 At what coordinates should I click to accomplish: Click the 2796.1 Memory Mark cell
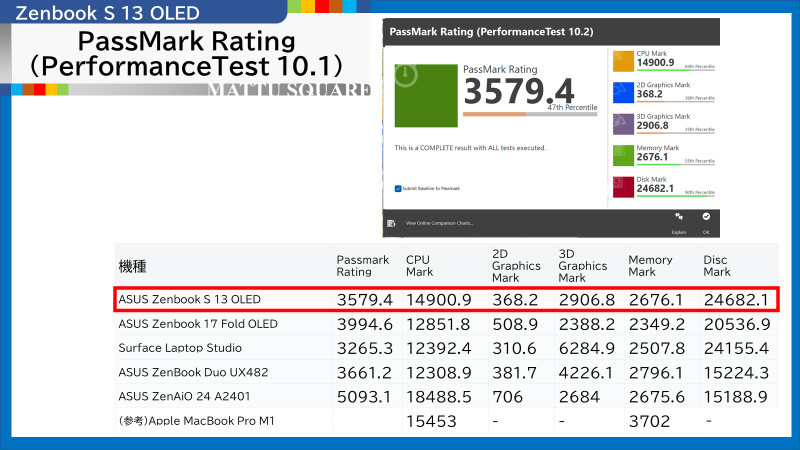[x=656, y=373]
